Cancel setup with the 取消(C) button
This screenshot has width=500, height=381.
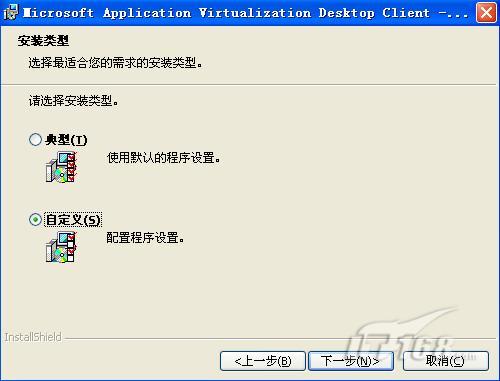point(446,361)
